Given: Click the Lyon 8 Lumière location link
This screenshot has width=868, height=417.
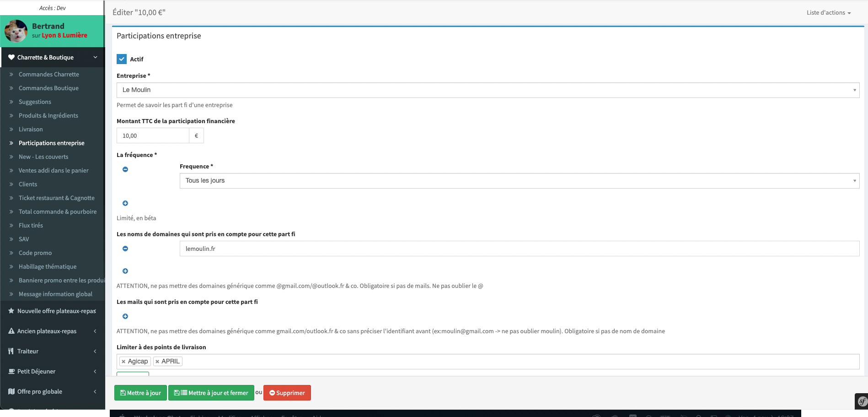Looking at the screenshot, I should pos(64,35).
